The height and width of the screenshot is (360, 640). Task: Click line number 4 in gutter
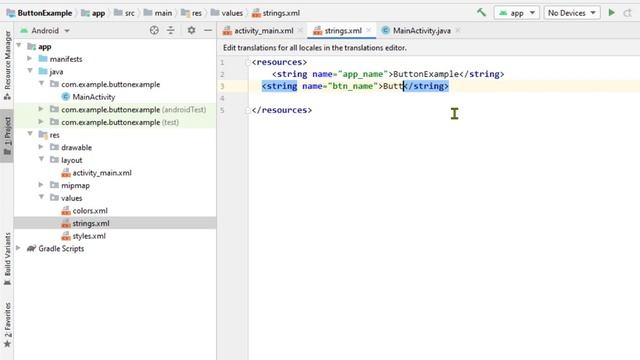(x=222, y=98)
